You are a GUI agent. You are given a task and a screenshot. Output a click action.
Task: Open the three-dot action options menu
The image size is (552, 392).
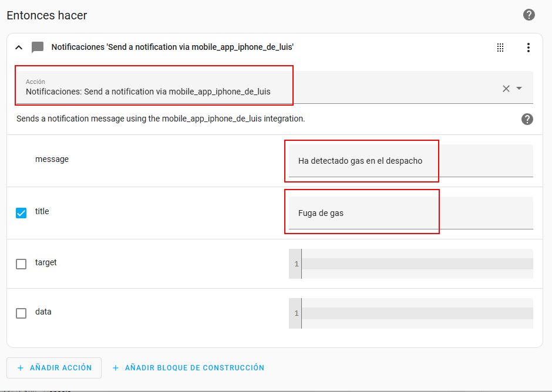pyautogui.click(x=528, y=48)
